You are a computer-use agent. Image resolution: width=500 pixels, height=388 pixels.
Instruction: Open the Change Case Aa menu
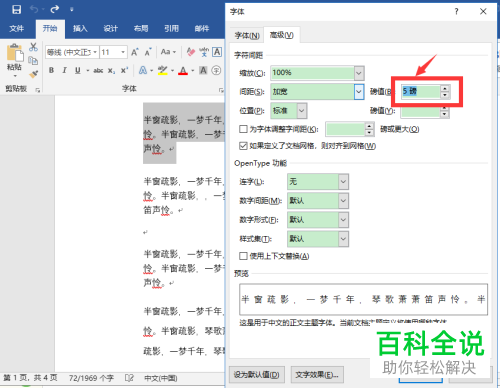pyautogui.click(x=168, y=52)
